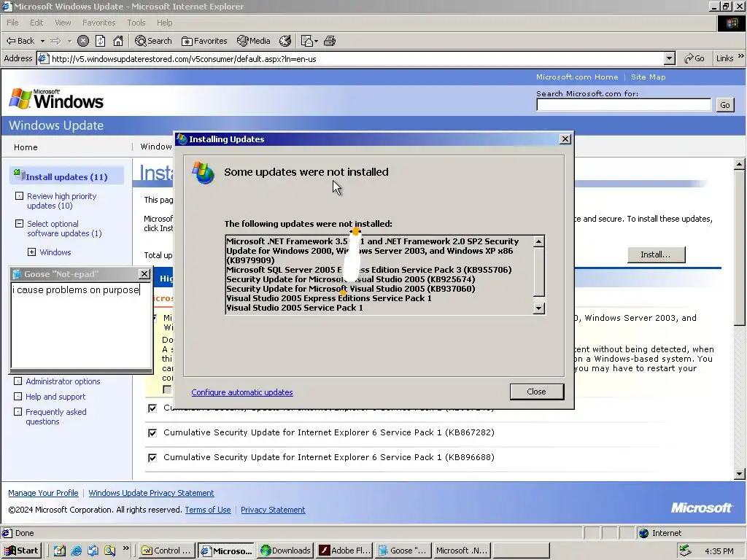
Task: Toggle the partially hidden Cumulative Security Update checkbox
Action: pyautogui.click(x=152, y=408)
